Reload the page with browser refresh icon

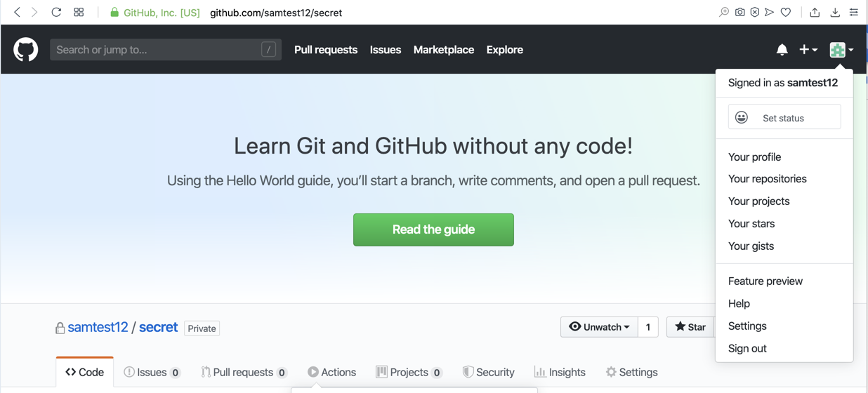click(56, 12)
